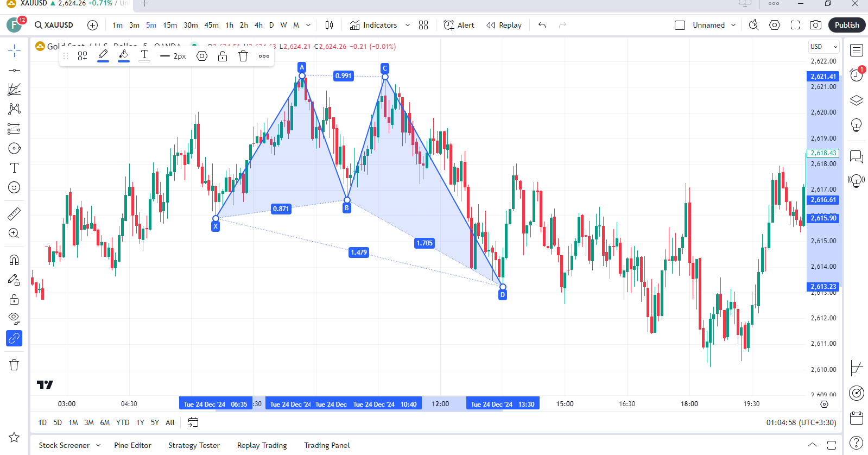Change the pattern line color
Screen dimensions: 868x455
tap(103, 56)
